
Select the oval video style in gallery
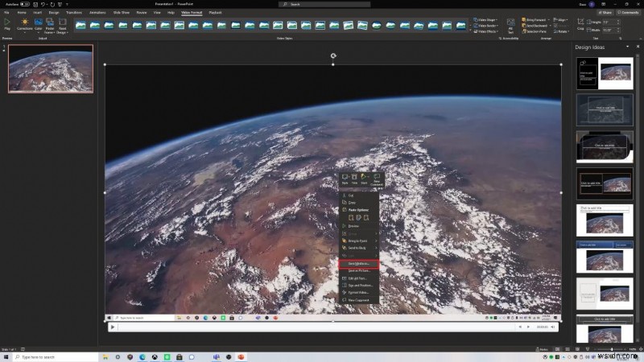click(x=376, y=26)
